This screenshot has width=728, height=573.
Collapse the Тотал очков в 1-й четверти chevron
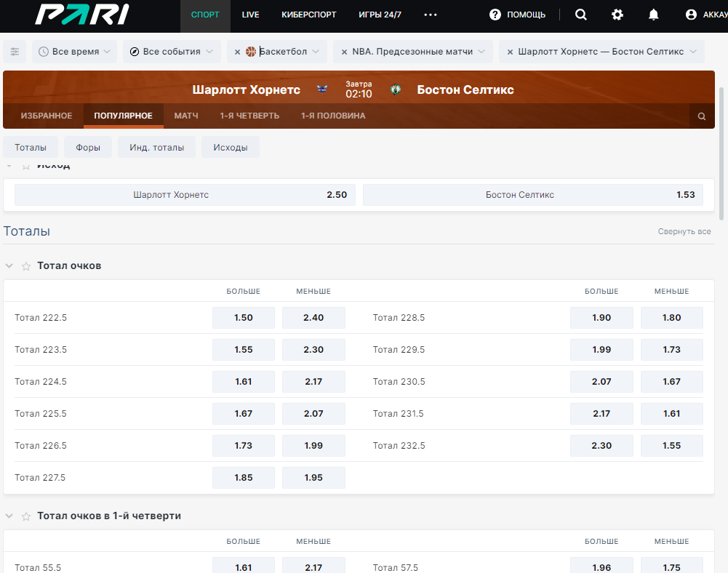tap(9, 516)
